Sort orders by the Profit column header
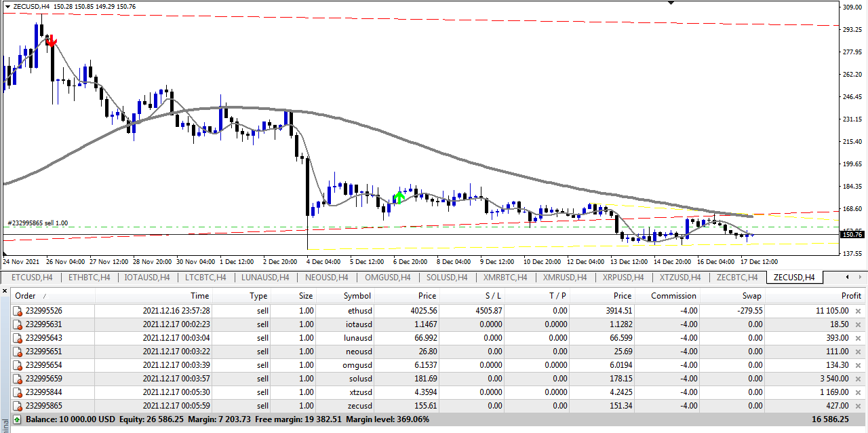Screen dimensions: 868x433 (x=850, y=296)
